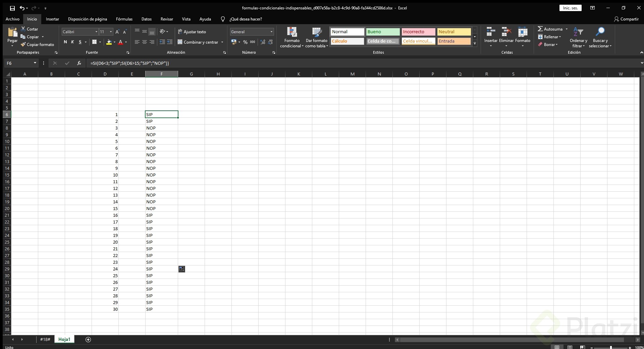Open General number format dropdown

coord(271,32)
